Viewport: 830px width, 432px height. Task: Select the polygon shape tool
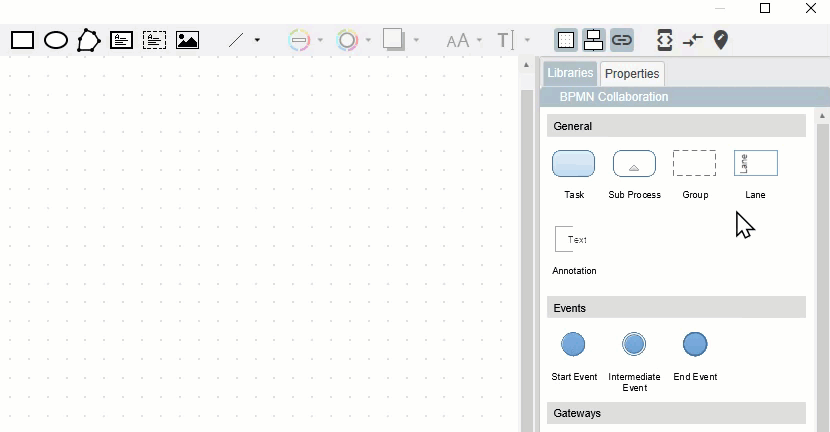(89, 40)
